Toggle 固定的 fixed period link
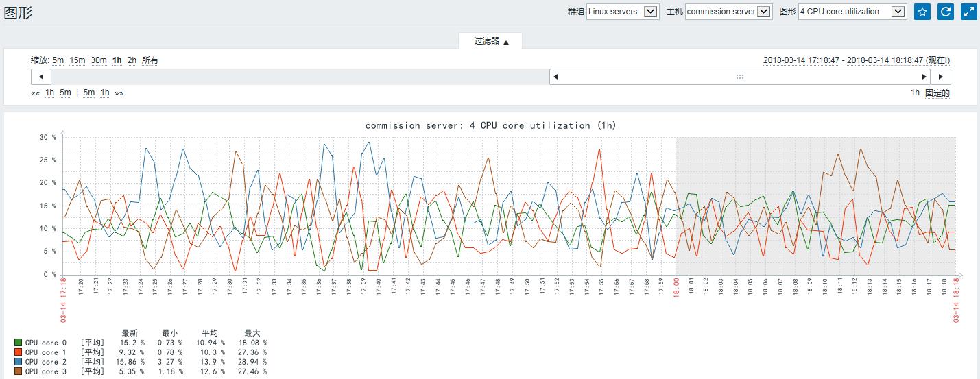This screenshot has width=980, height=379. (937, 93)
